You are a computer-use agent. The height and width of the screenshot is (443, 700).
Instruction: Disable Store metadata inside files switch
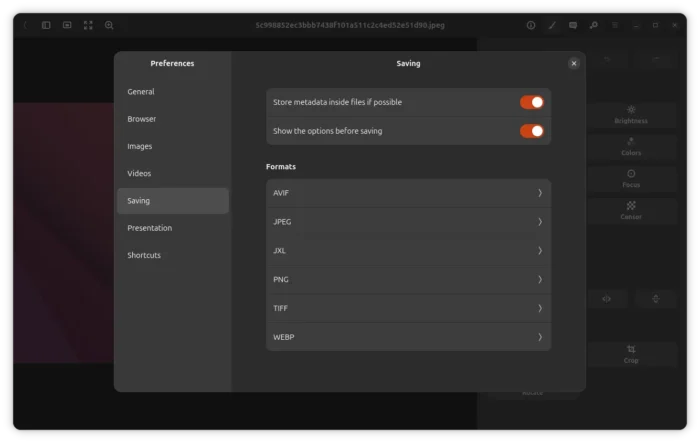[x=531, y=102]
